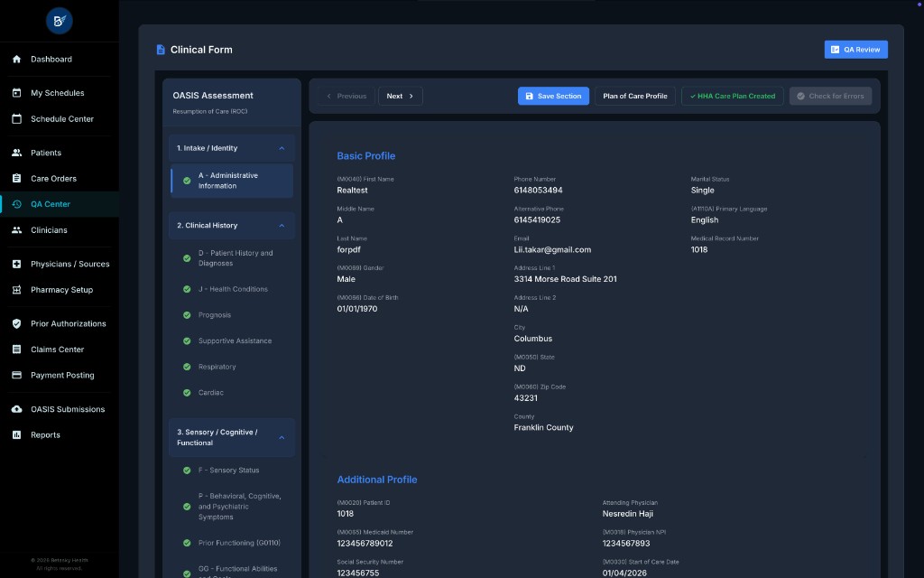Click the Clinicians group icon

click(16, 230)
